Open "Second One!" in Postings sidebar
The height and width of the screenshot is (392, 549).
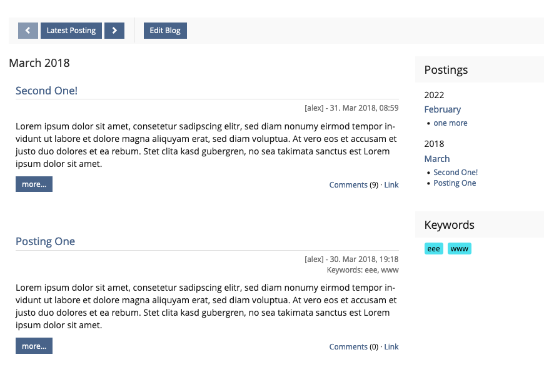455,173
